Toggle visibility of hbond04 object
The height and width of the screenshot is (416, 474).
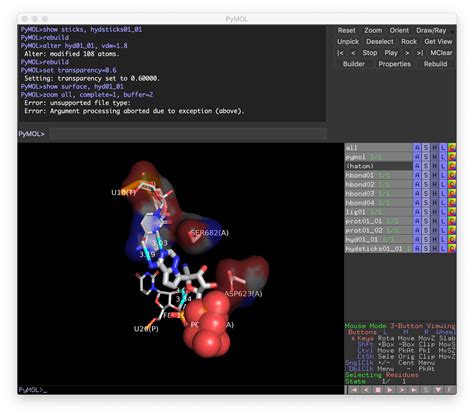[379, 203]
